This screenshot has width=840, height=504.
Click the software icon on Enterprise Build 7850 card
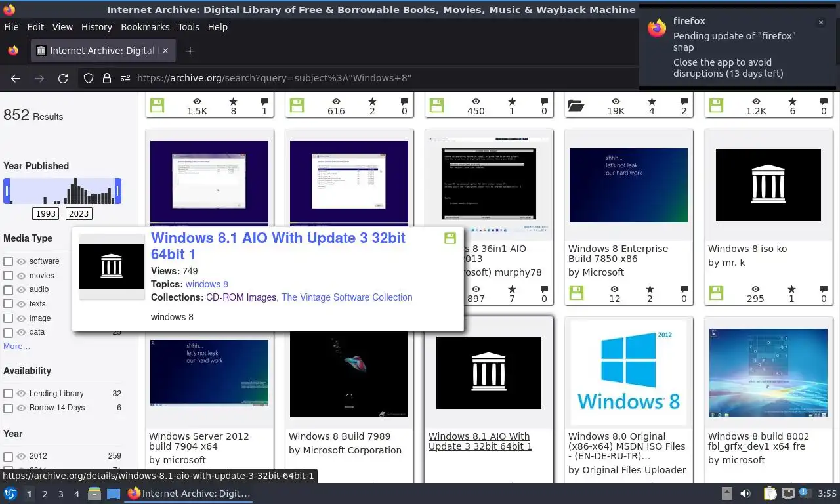click(576, 293)
